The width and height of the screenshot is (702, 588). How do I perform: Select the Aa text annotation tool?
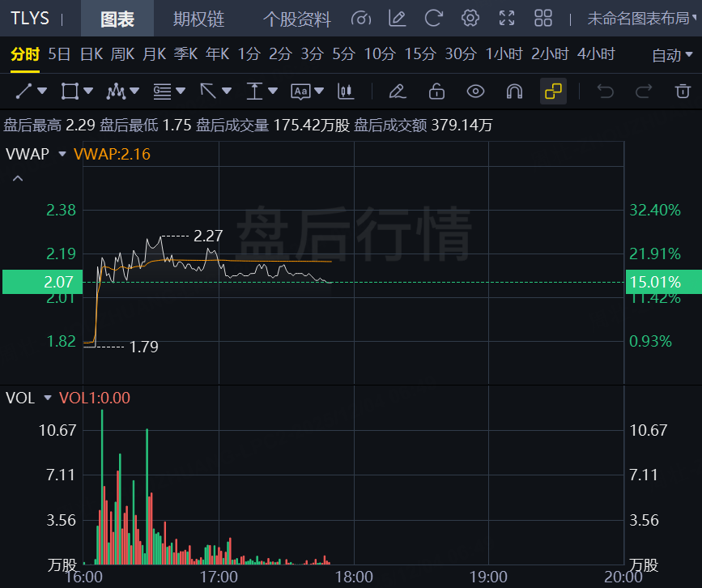pyautogui.click(x=300, y=92)
